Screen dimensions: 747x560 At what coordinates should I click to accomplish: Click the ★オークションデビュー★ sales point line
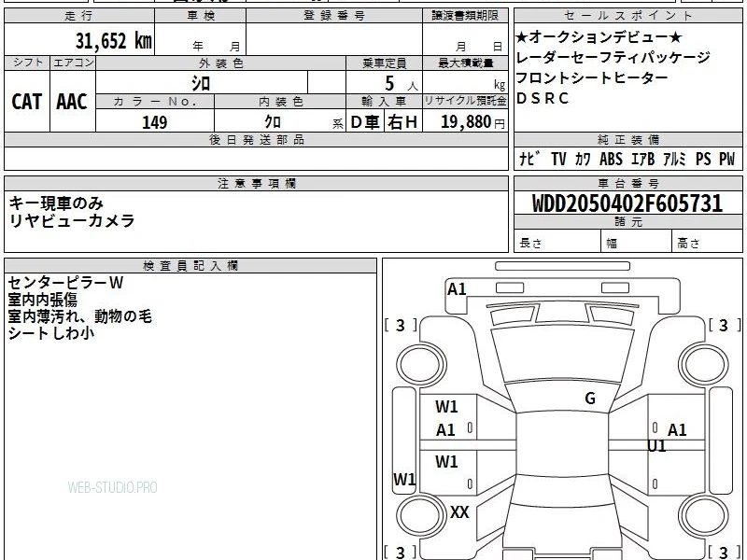click(x=599, y=36)
